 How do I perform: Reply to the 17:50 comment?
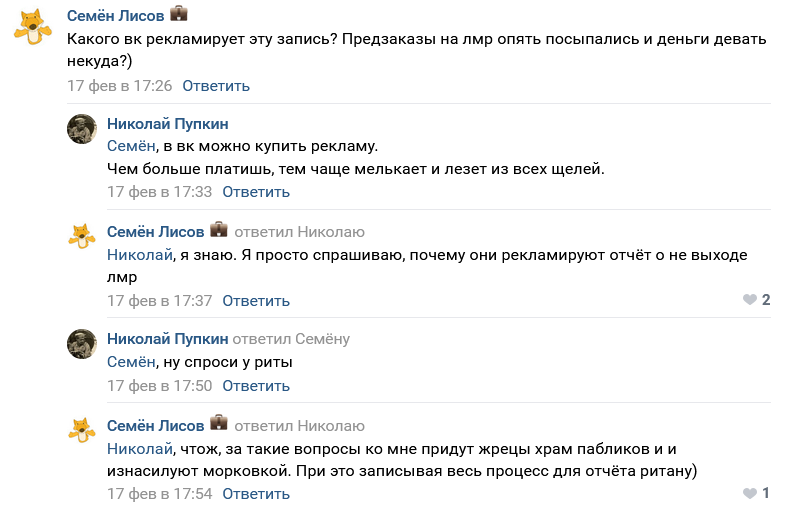256,386
